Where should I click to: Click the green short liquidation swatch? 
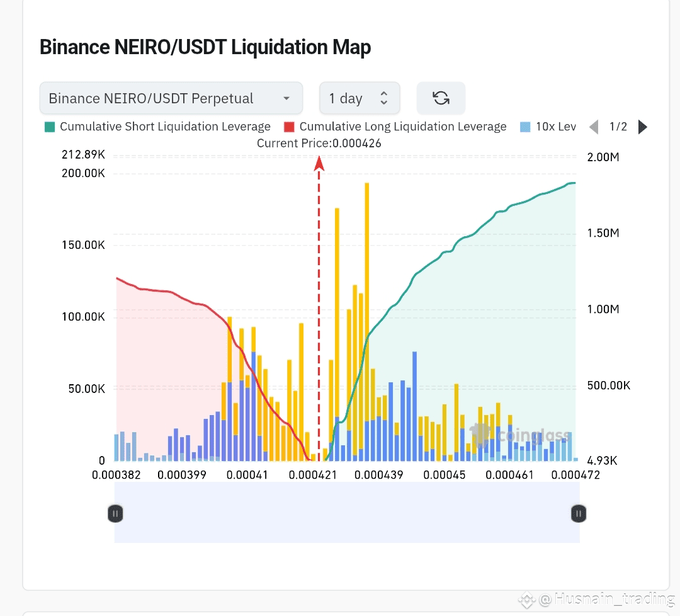(50, 127)
